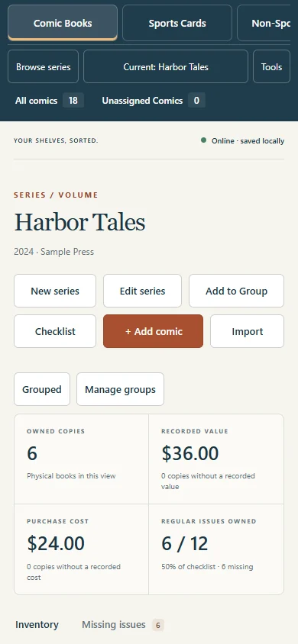Click the New series button
This screenshot has height=644, width=298.
(55, 291)
